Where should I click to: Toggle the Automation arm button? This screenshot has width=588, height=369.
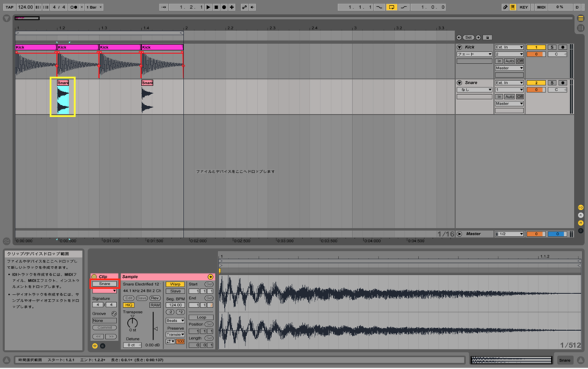[244, 7]
